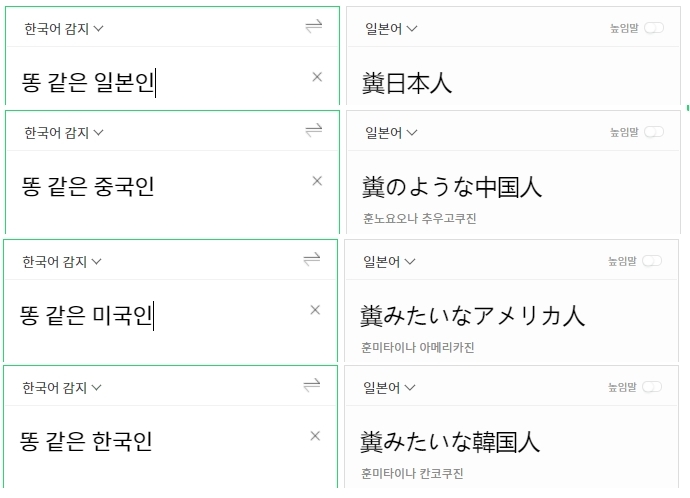Swap languages in the 중국인 translation panel
This screenshot has width=690, height=498.
[x=314, y=130]
